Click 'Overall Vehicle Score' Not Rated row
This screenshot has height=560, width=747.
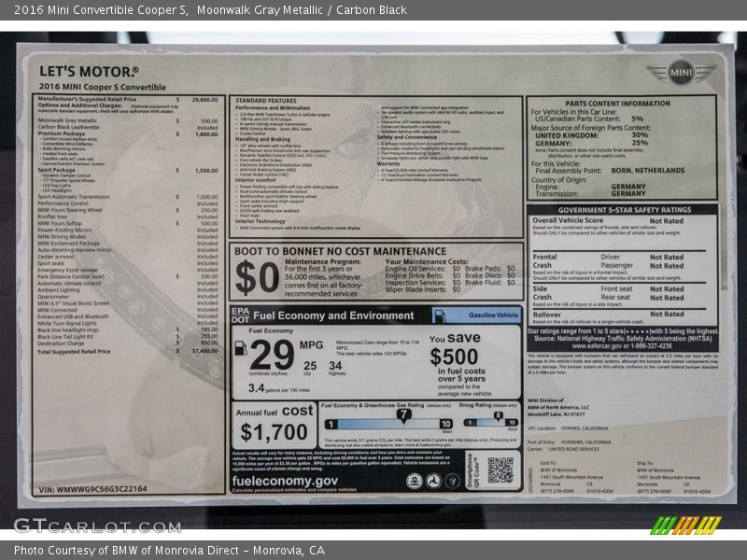pyautogui.click(x=608, y=221)
